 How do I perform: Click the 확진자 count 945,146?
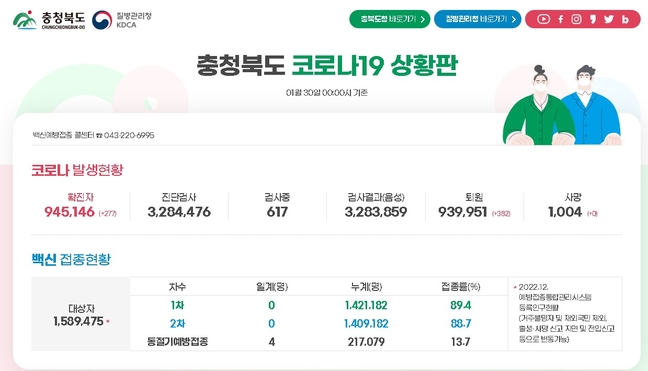(x=69, y=212)
